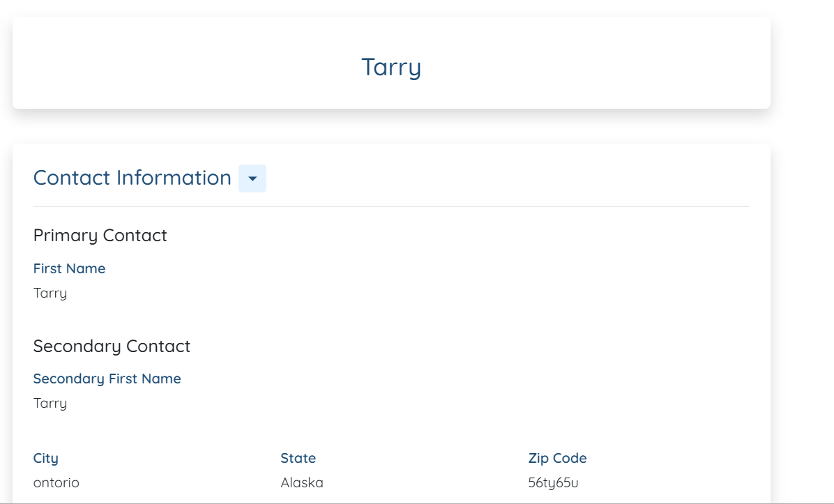Select the Tarry value under Secondary First Name
The width and height of the screenshot is (834, 504).
50,403
